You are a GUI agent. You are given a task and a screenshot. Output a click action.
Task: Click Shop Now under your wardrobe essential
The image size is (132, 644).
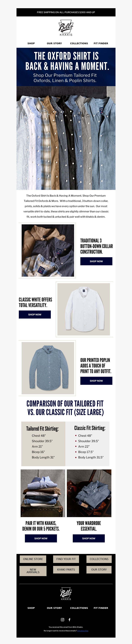(89, 538)
